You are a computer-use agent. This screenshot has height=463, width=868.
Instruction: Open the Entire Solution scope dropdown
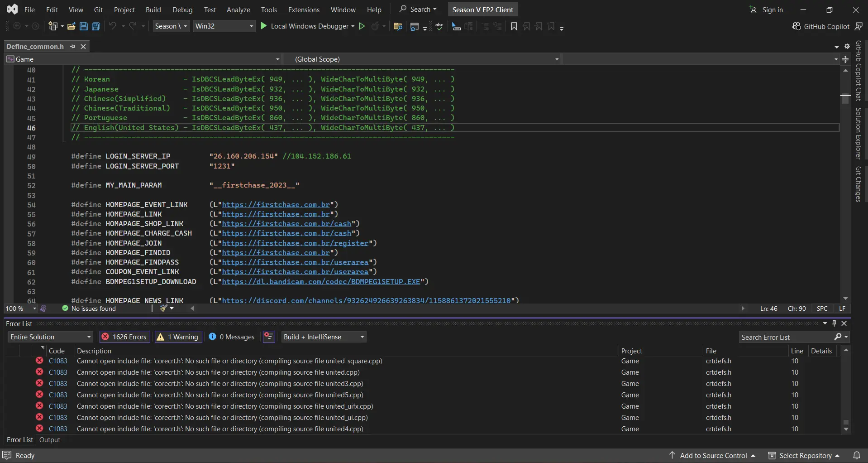click(x=50, y=337)
